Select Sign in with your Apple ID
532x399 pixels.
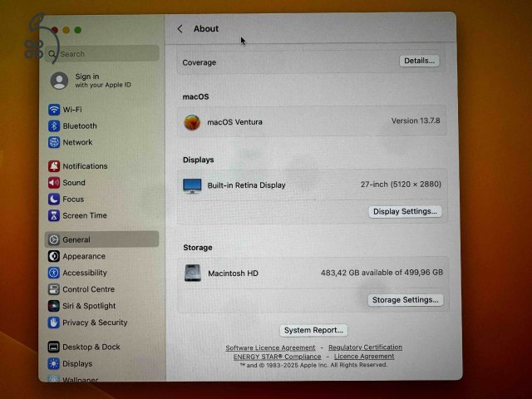pos(91,81)
